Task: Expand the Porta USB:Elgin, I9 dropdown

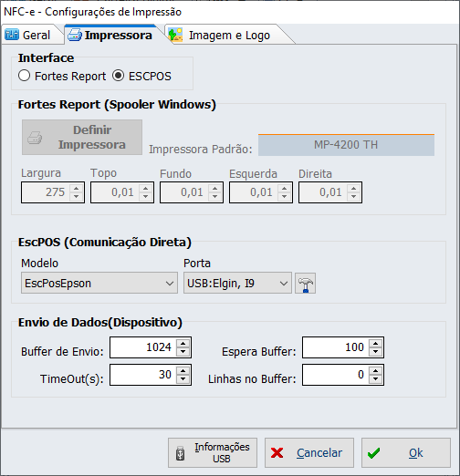Action: [x=237, y=283]
